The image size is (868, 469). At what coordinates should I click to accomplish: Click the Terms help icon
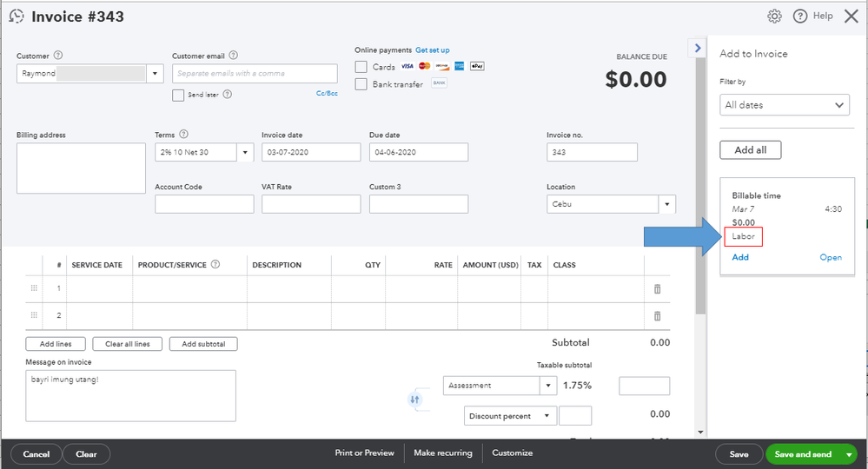click(184, 134)
